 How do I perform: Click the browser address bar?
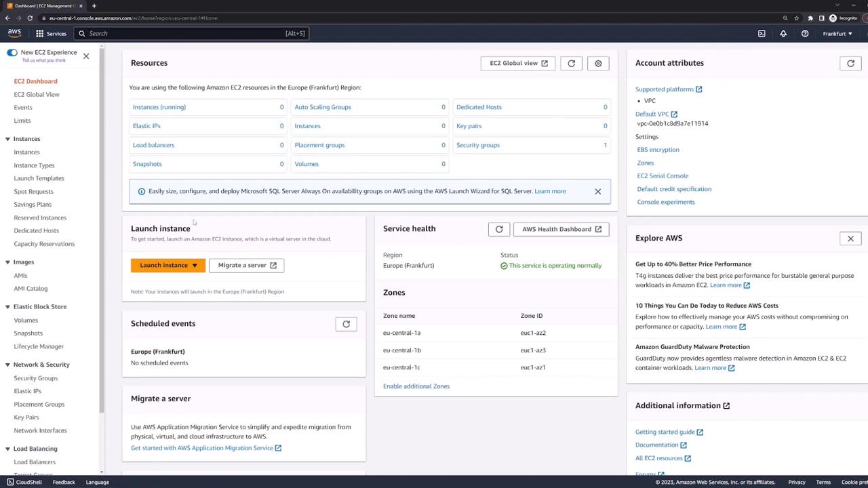pos(407,18)
